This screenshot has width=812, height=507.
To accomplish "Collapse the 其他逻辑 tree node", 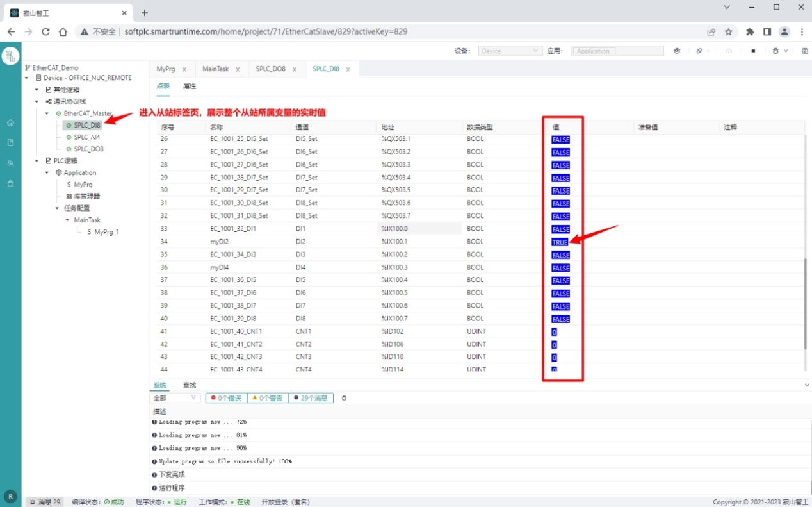I will coord(37,90).
